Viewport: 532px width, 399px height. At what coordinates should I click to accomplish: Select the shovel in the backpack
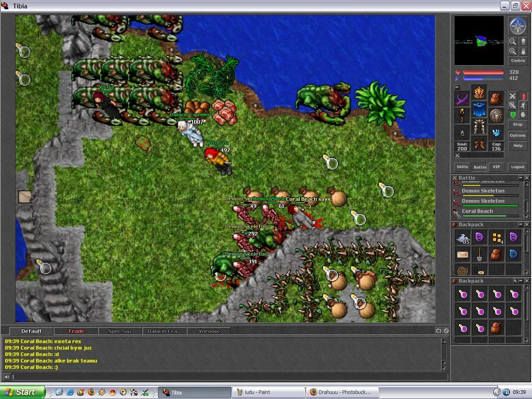[479, 254]
